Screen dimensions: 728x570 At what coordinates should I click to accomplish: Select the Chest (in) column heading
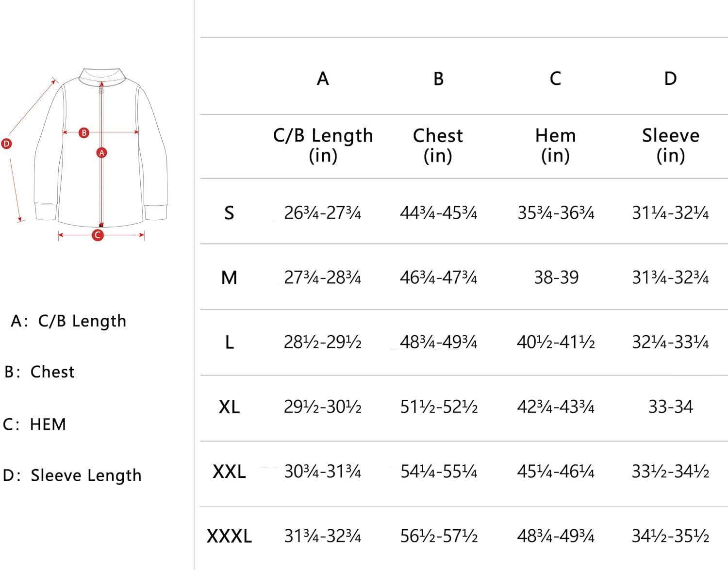(x=438, y=145)
